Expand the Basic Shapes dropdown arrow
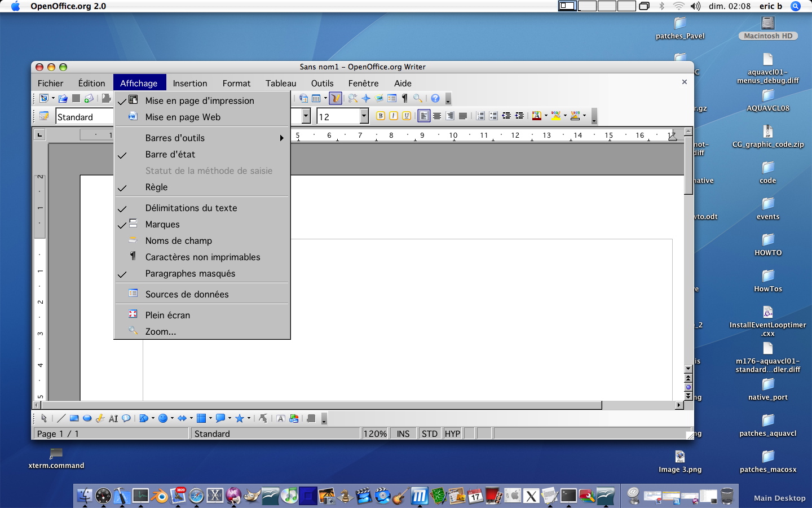812x508 pixels. click(x=153, y=418)
